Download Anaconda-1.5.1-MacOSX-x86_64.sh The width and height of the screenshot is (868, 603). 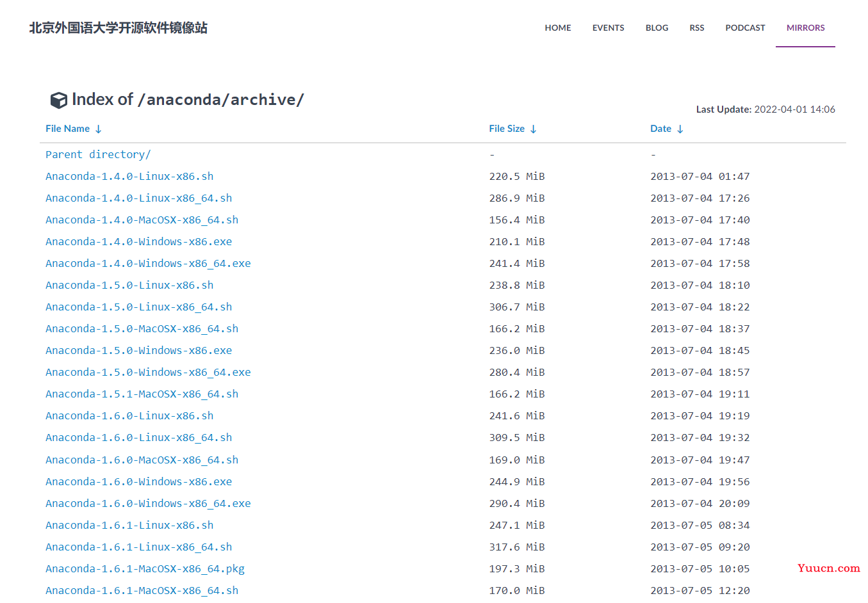pos(142,394)
